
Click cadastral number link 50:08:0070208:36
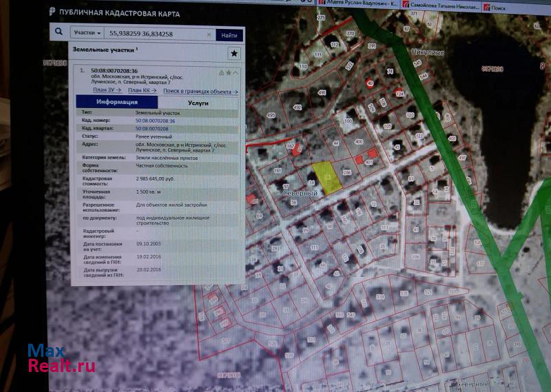[155, 121]
